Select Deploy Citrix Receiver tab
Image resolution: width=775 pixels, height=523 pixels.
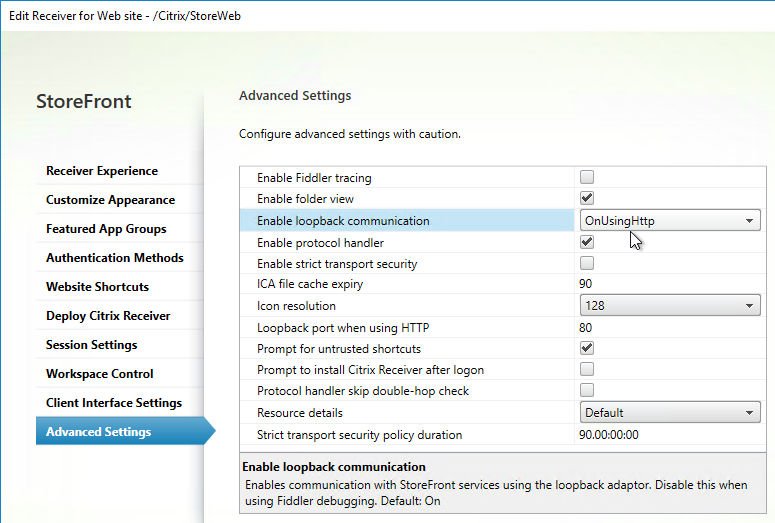tap(108, 316)
